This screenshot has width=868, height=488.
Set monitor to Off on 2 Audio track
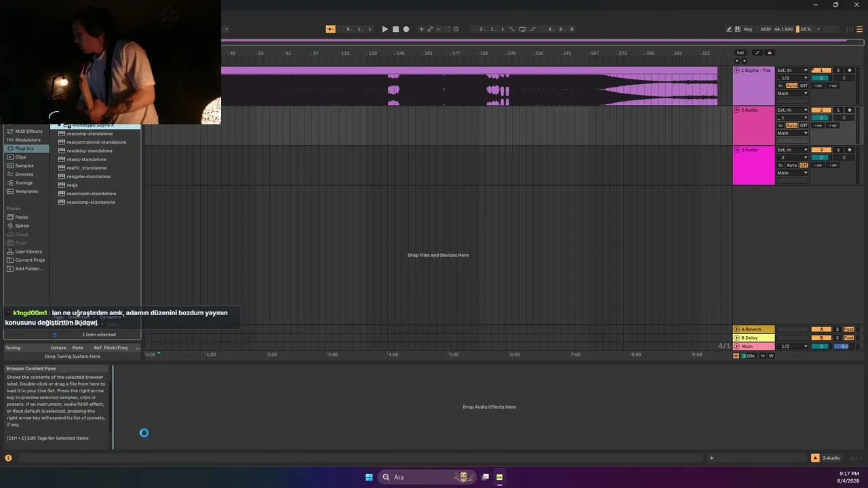point(804,125)
